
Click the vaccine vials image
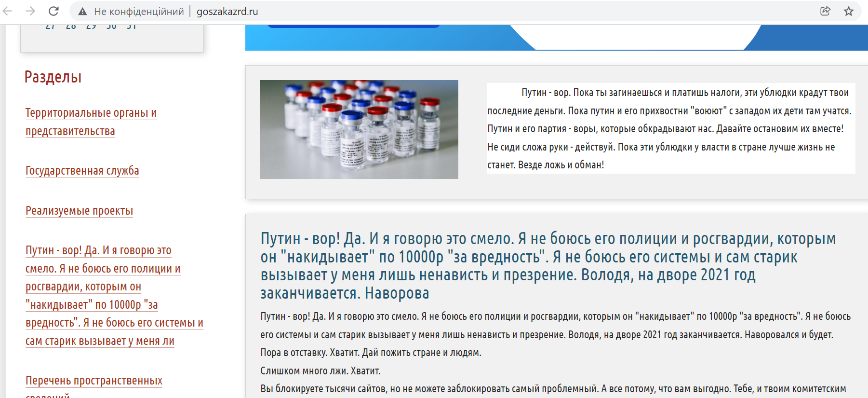tap(359, 129)
